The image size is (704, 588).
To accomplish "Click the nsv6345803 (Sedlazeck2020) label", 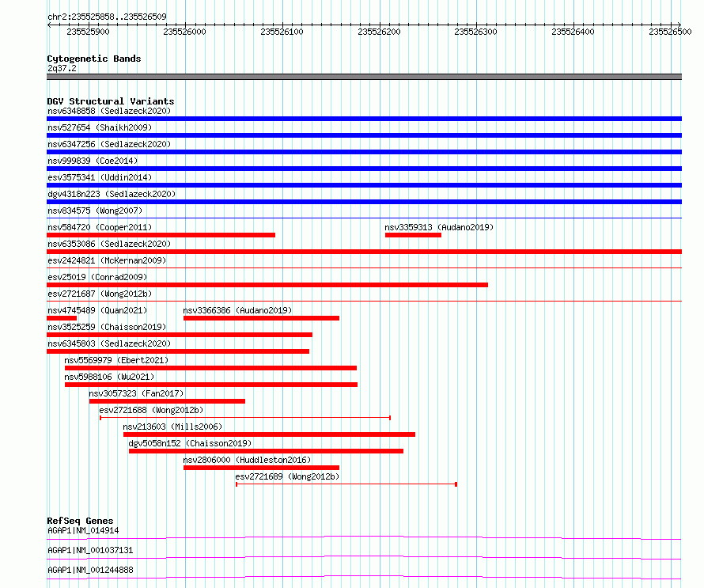I will coord(109,343).
